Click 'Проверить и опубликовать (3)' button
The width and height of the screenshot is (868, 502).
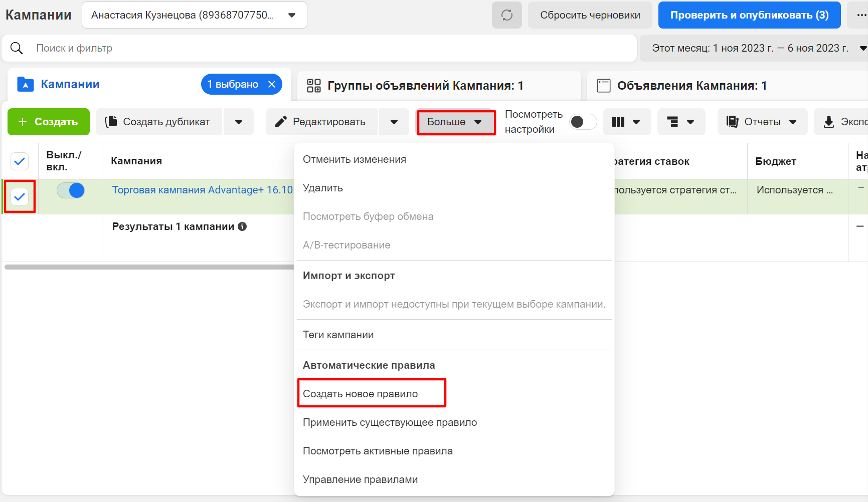(750, 15)
